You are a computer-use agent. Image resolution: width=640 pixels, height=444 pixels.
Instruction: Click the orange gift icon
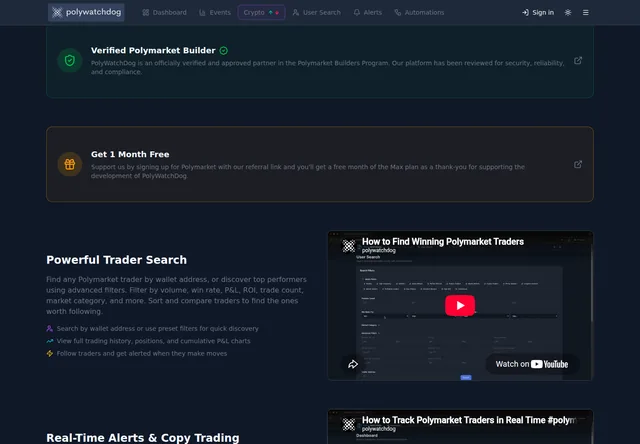click(x=70, y=164)
